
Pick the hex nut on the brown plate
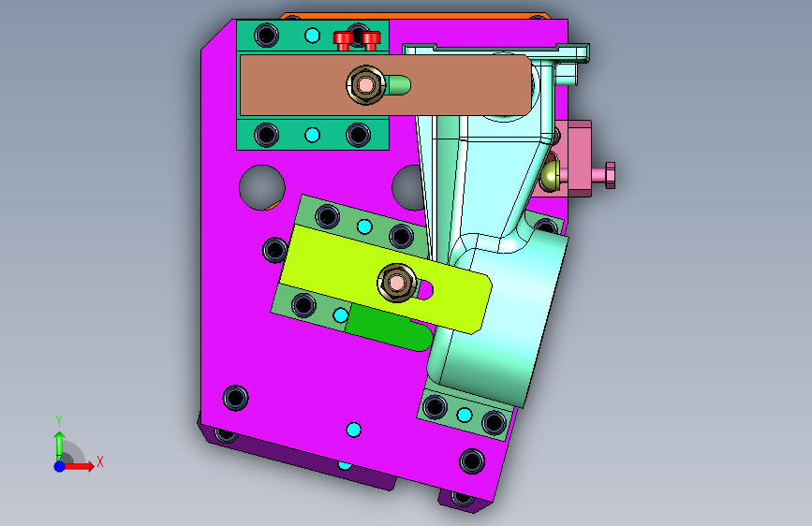[x=366, y=85]
